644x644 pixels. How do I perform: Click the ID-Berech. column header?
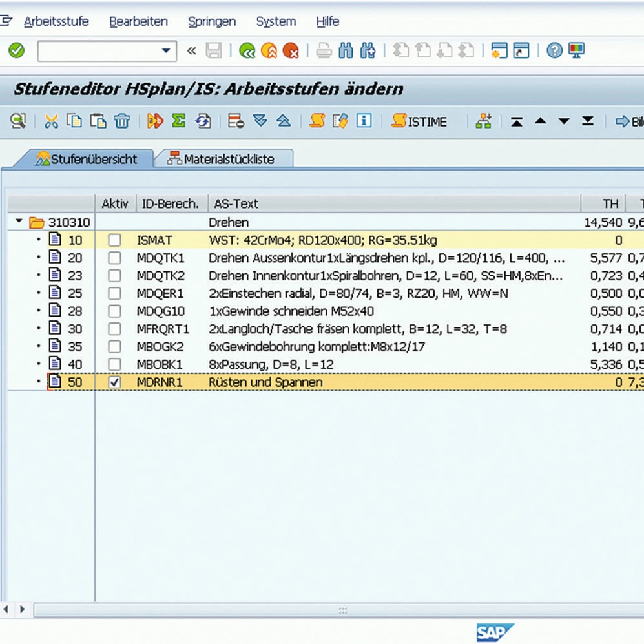coord(172,203)
